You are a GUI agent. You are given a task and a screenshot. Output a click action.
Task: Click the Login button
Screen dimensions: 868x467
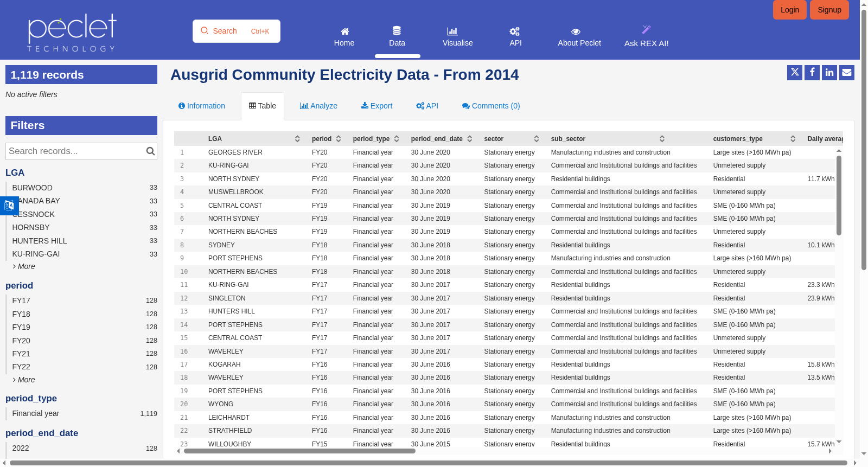click(x=790, y=10)
